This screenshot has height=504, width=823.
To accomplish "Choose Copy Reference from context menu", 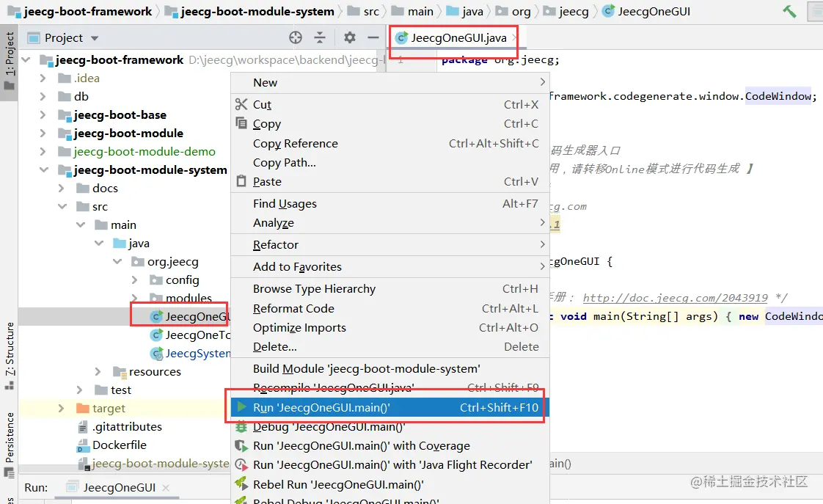I will pyautogui.click(x=390, y=143).
